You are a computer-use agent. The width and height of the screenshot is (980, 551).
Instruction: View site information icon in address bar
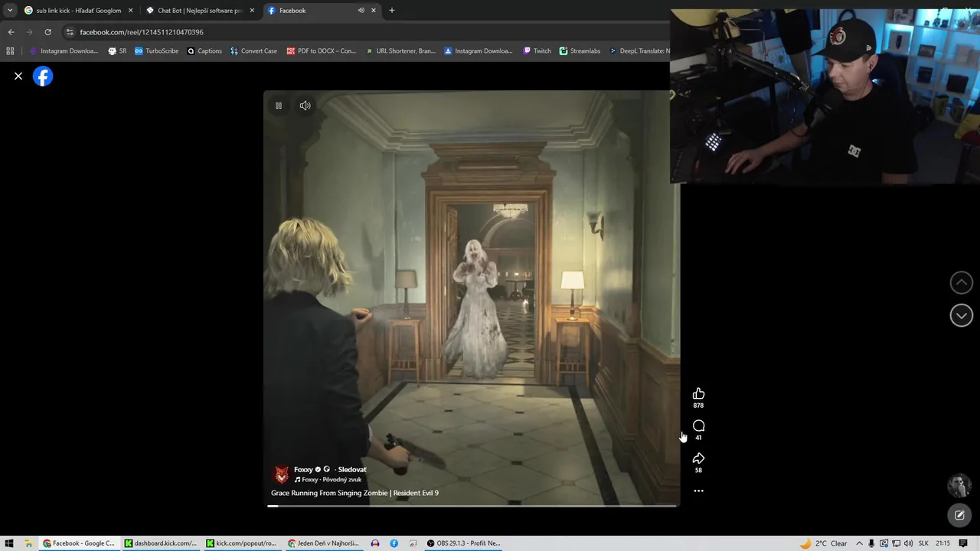pos(70,32)
